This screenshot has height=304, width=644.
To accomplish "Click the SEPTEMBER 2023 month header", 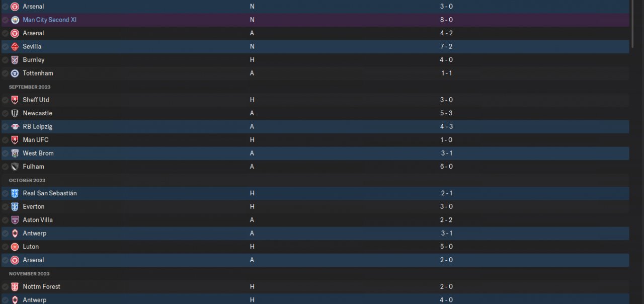I will coord(30,87).
